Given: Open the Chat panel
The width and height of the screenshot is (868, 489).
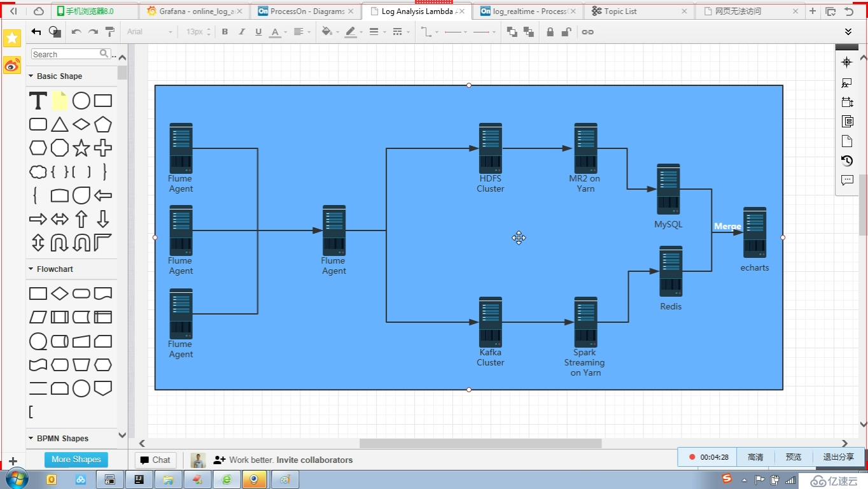Looking at the screenshot, I should tap(155, 460).
